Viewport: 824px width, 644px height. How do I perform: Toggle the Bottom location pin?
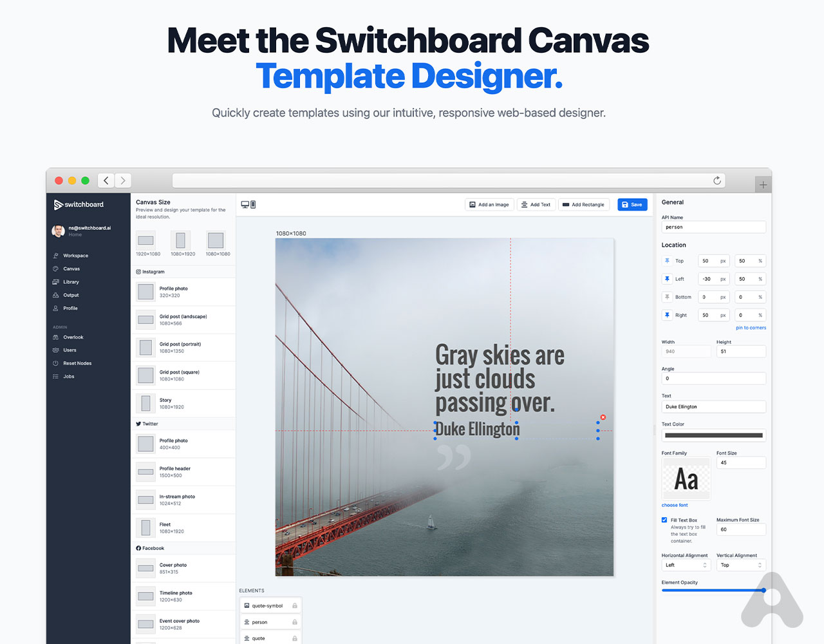point(667,297)
